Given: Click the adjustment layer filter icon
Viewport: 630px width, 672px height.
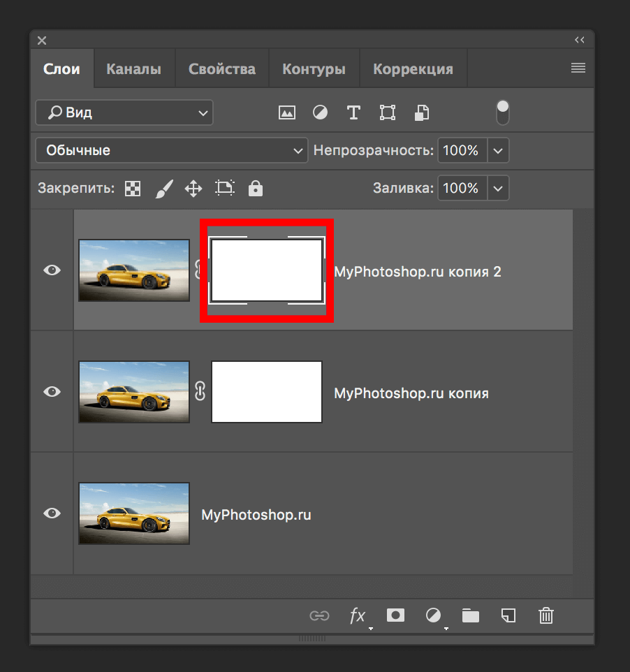Looking at the screenshot, I should (320, 112).
